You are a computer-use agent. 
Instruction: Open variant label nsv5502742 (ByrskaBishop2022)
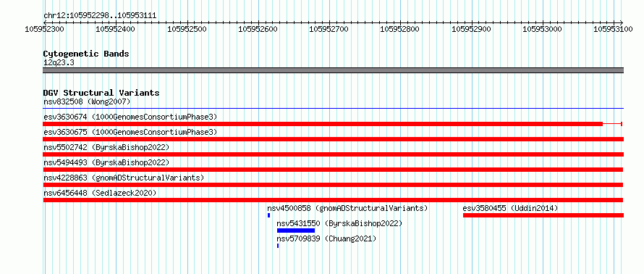(106, 147)
